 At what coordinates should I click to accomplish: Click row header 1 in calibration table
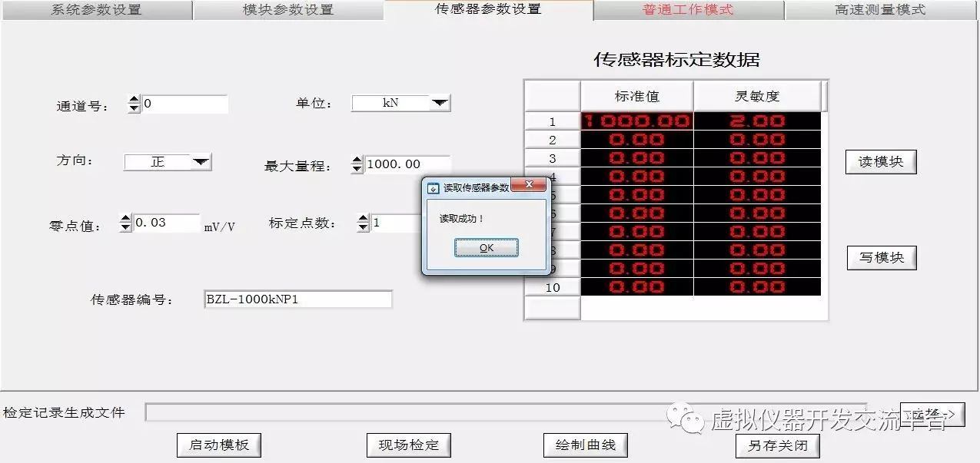point(553,121)
